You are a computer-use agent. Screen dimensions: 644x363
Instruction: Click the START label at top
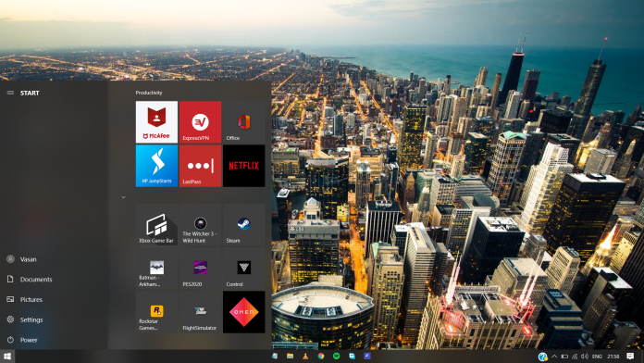(30, 93)
